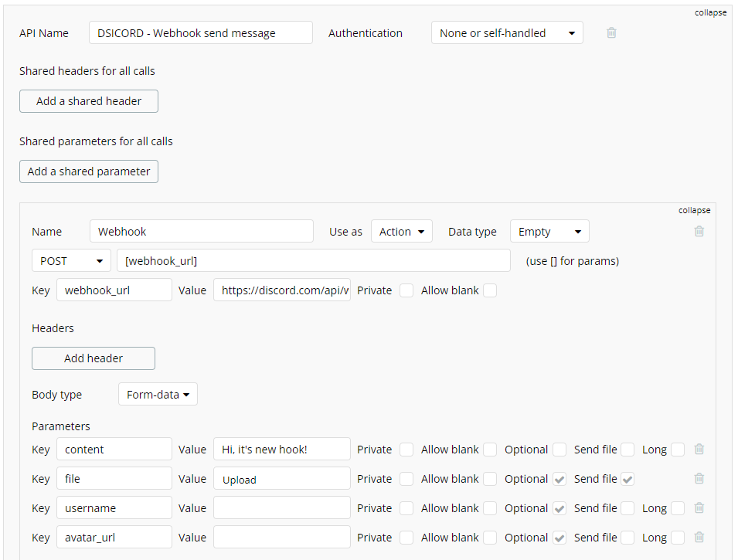Delete the Webhook call via trash icon

point(699,231)
